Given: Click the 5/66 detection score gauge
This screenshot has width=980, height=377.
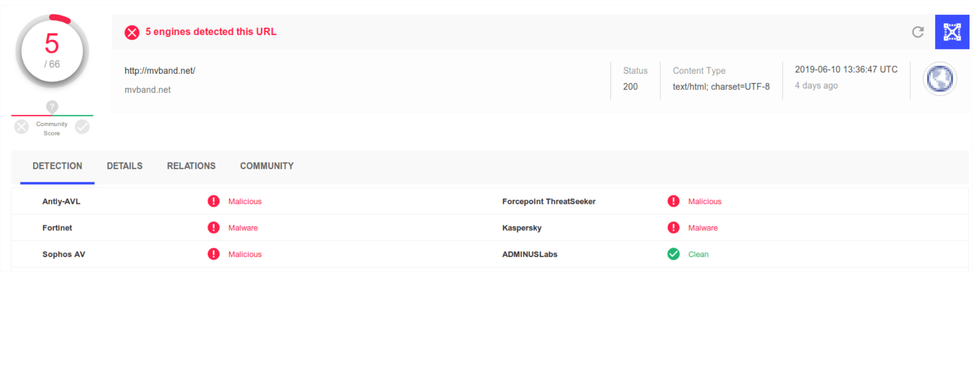Looking at the screenshot, I should coord(52,51).
